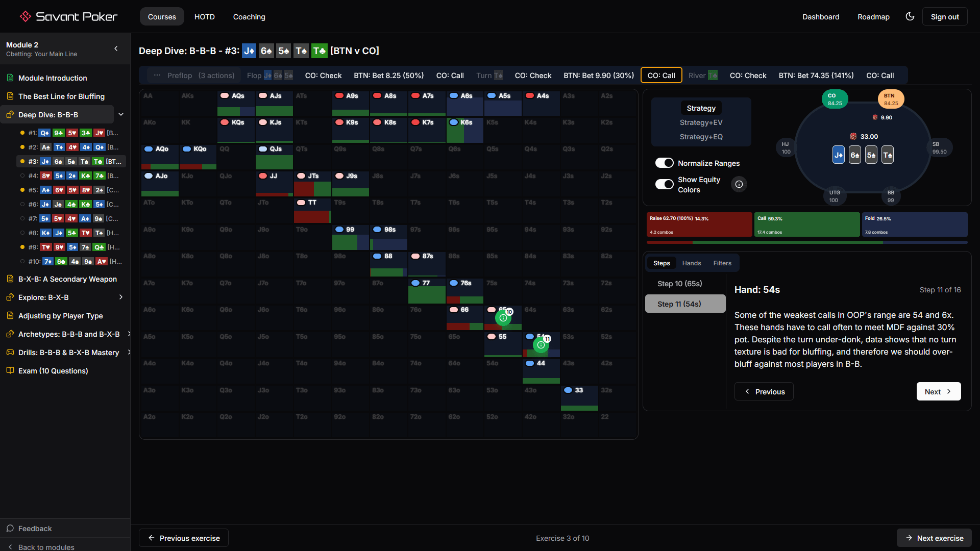Click info icon beside Show Equity Colors
The height and width of the screenshot is (551, 980).
[739, 184]
